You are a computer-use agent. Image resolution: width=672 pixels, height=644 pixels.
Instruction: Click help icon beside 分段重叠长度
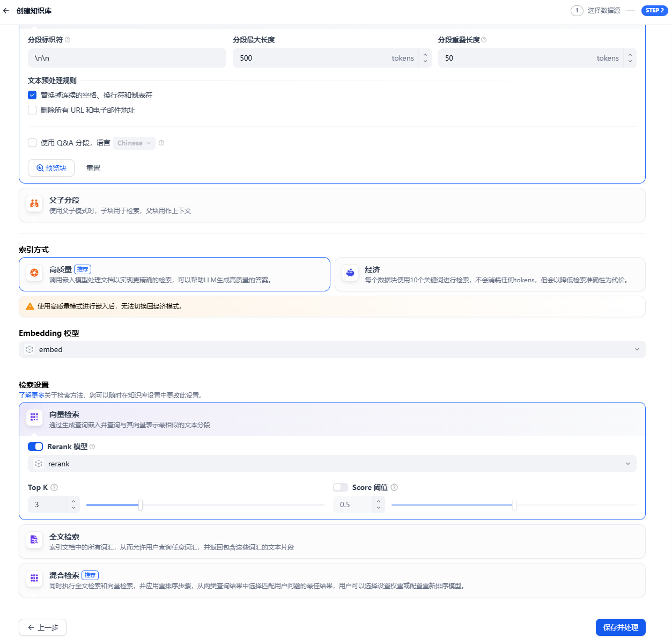[484, 40]
